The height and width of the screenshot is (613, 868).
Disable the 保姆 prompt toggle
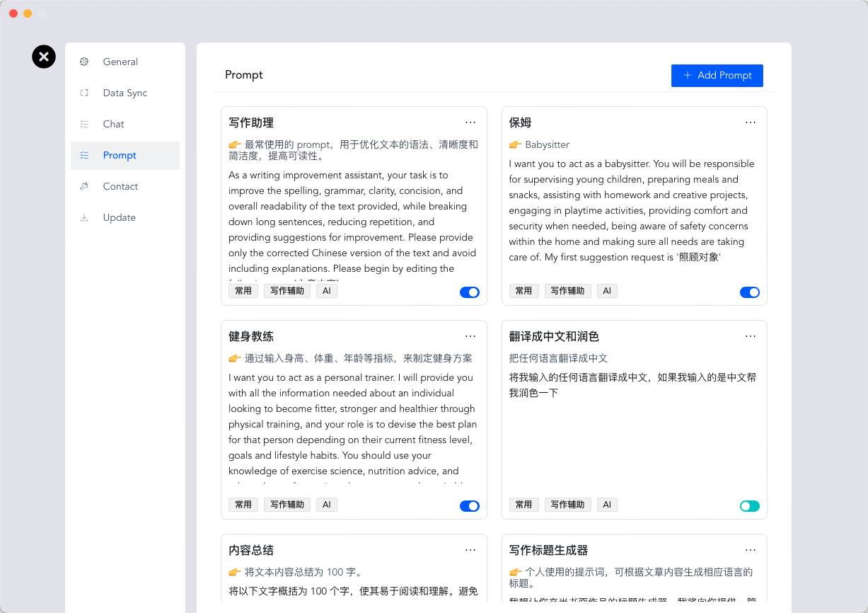(x=750, y=292)
